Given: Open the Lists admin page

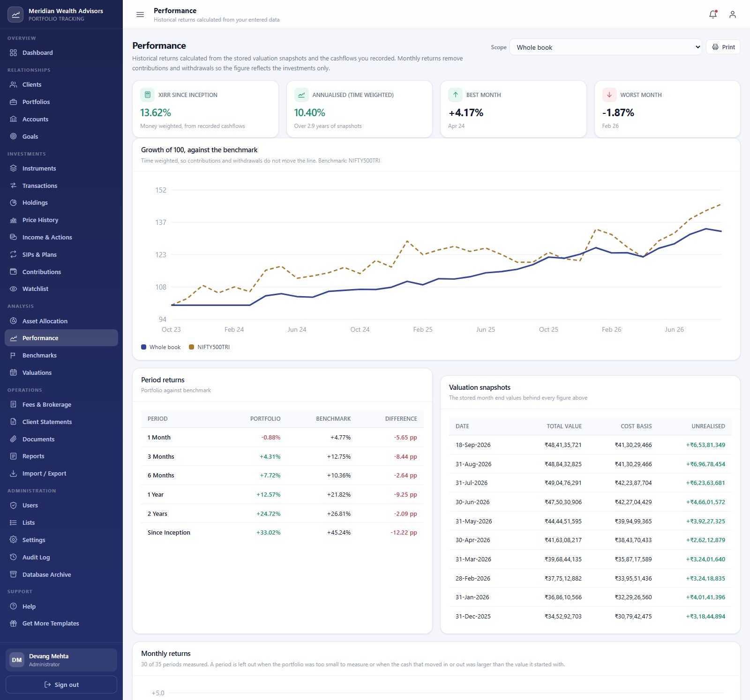Looking at the screenshot, I should [61, 522].
